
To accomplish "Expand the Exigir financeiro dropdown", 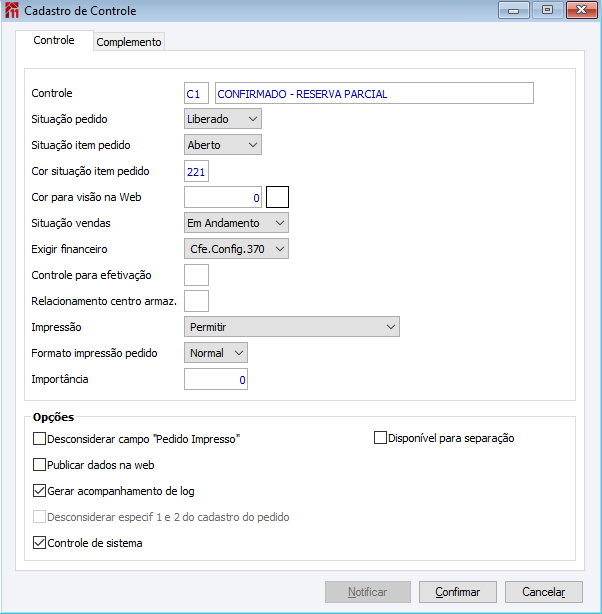I will point(236,249).
